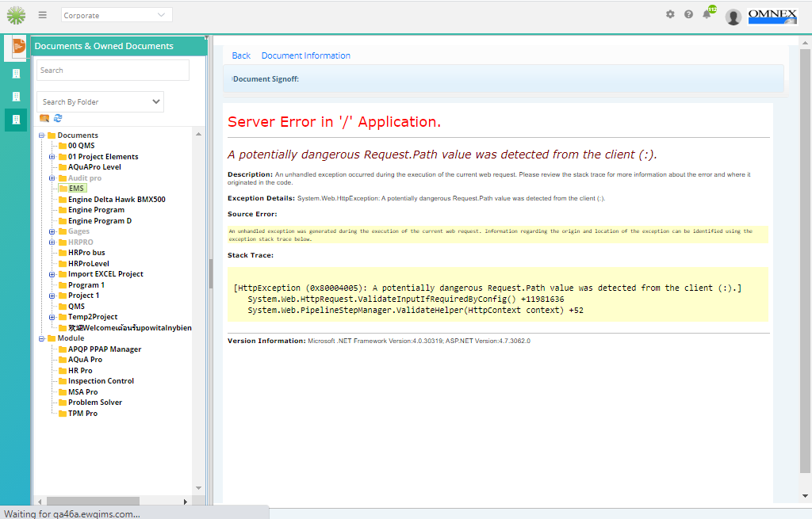The image size is (812, 519).
Task: Select the orange Documents module icon
Action: pyautogui.click(x=18, y=47)
